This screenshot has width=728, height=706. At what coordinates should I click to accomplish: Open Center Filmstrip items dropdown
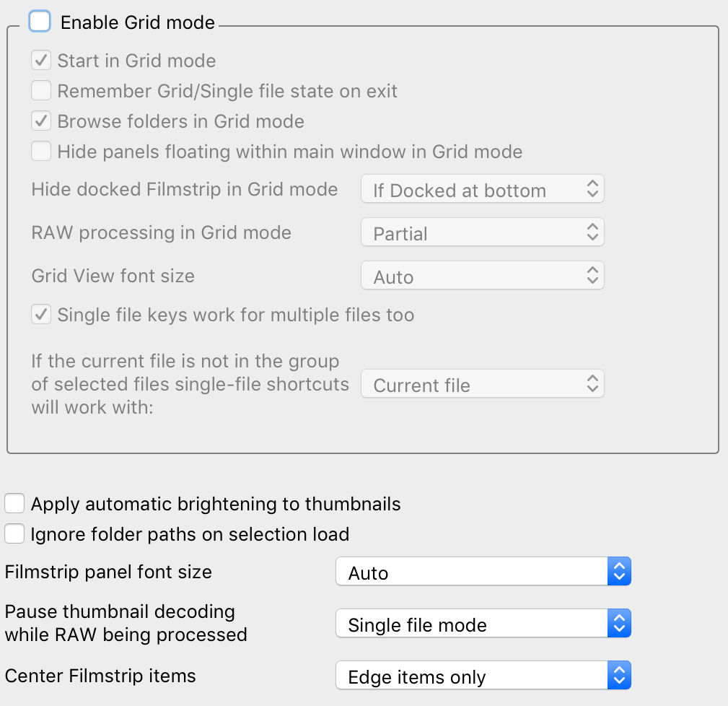coord(483,676)
